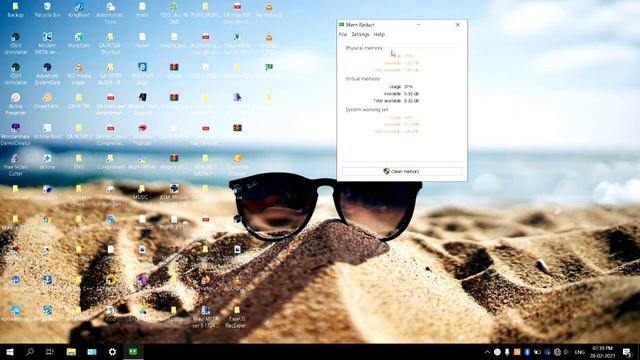
Task: Open Task View on the taskbar
Action: point(50,352)
